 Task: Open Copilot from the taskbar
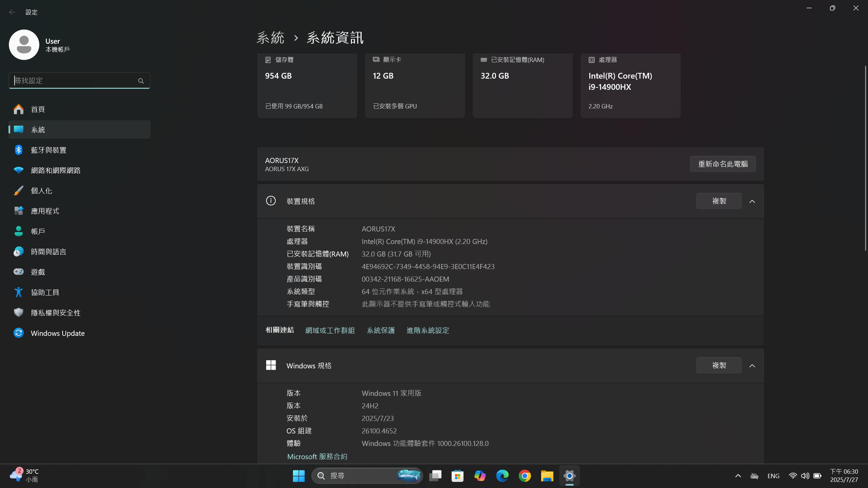(480, 476)
